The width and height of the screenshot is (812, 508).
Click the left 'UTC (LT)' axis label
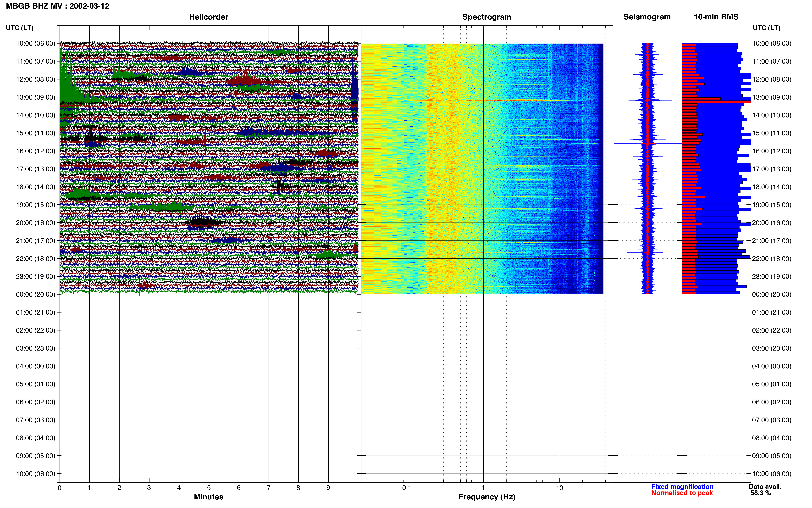pos(19,28)
